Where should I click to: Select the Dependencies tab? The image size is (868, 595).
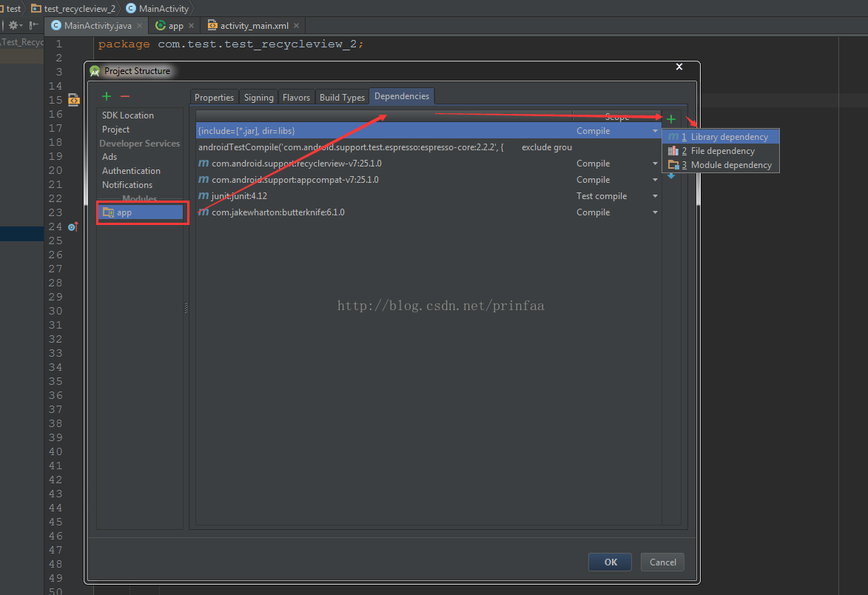[401, 96]
